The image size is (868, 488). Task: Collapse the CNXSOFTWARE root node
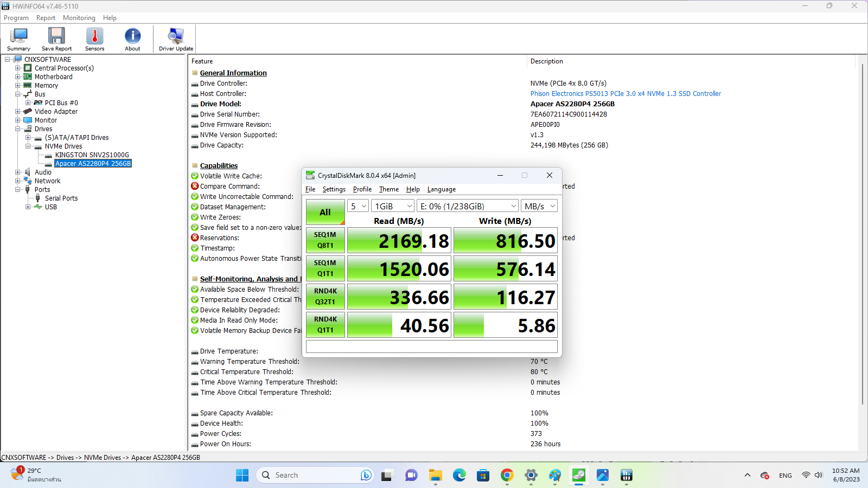tap(8, 60)
